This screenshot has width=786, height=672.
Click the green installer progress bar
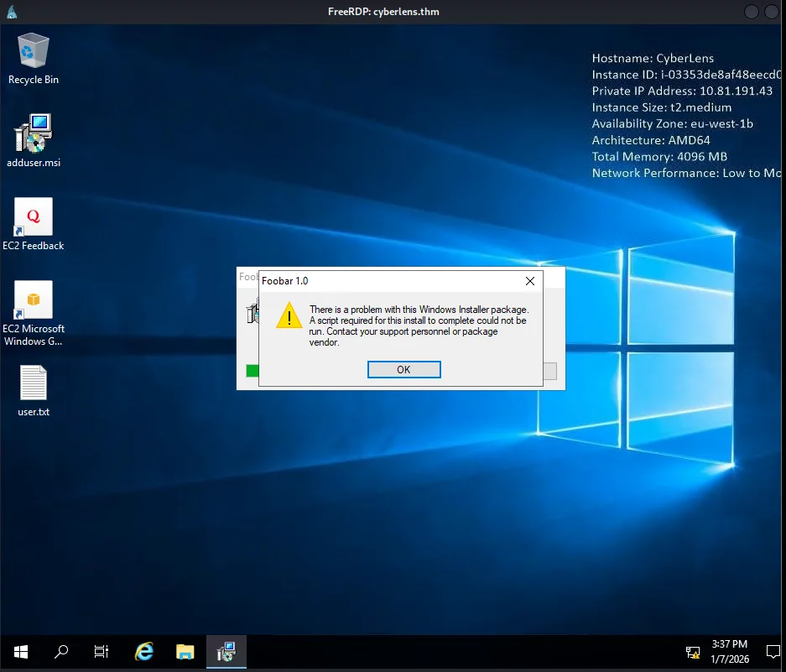pyautogui.click(x=252, y=371)
